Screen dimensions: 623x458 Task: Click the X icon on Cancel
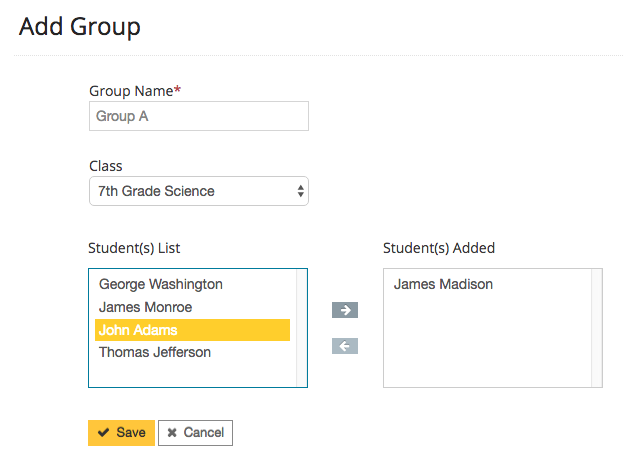click(172, 433)
